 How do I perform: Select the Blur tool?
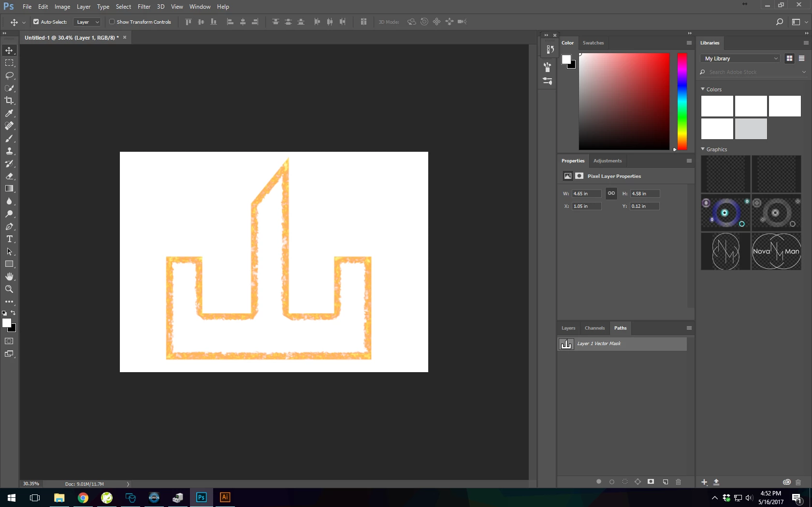tap(9, 201)
